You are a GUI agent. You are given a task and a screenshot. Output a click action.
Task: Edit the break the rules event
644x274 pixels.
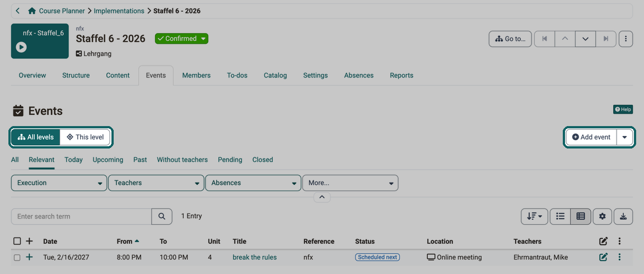click(603, 258)
